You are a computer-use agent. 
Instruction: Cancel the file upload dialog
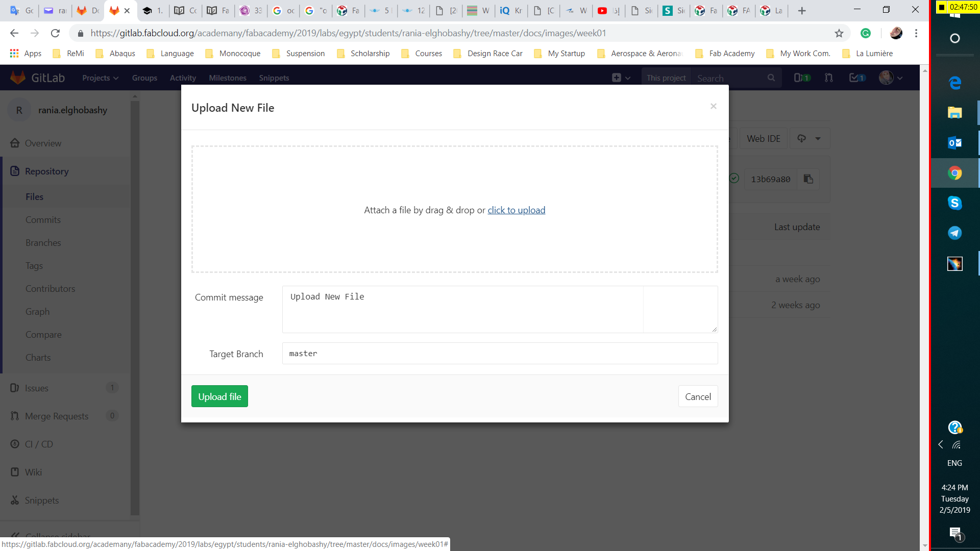pos(697,396)
